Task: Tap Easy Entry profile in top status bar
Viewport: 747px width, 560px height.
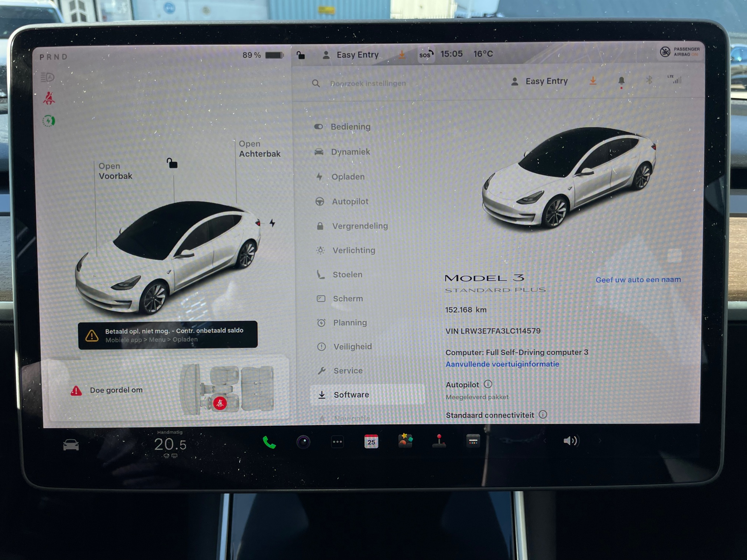Action: tap(351, 55)
